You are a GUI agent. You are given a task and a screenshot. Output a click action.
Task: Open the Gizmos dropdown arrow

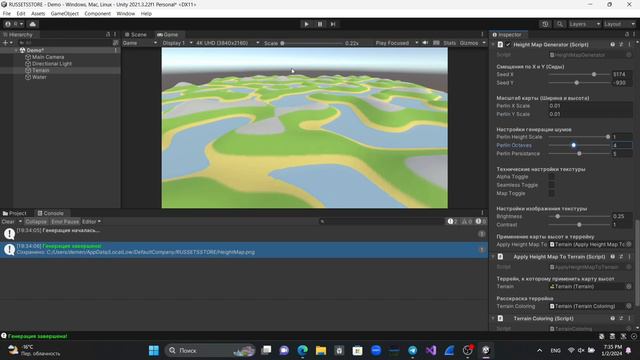point(484,43)
